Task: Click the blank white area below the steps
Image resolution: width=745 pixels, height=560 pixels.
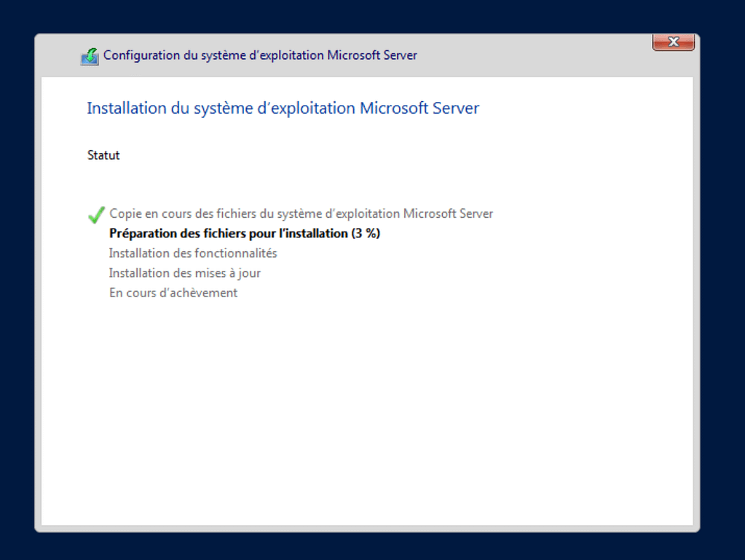Action: coord(364,408)
